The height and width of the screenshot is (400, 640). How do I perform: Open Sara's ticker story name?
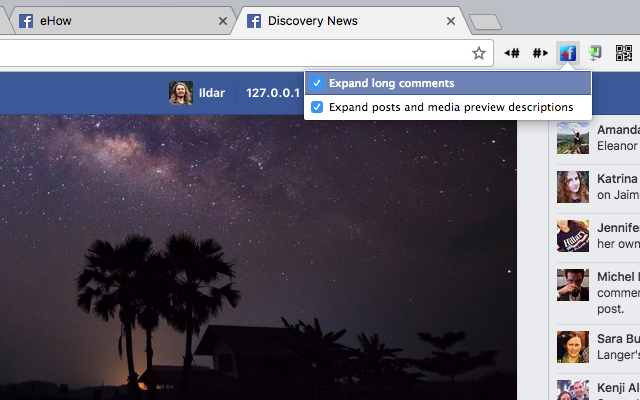click(x=618, y=339)
